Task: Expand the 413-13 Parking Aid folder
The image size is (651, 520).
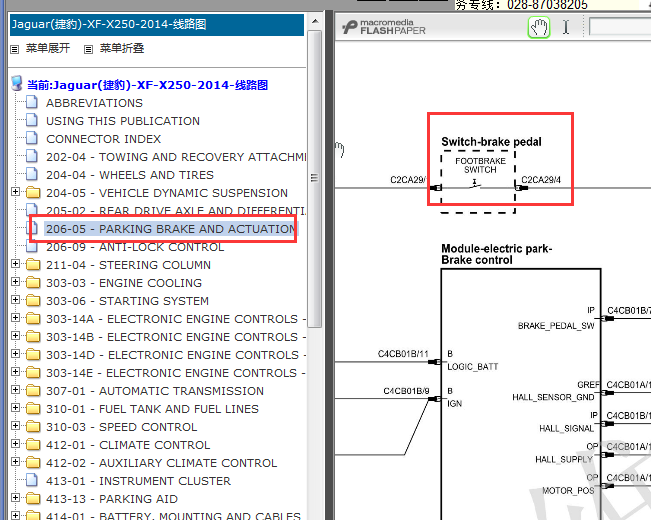Action: tap(15, 498)
